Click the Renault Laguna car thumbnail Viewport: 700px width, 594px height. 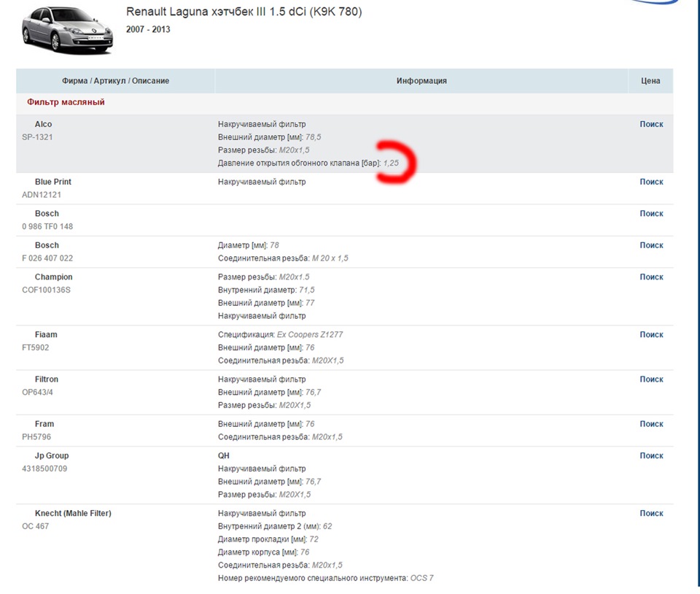67,31
